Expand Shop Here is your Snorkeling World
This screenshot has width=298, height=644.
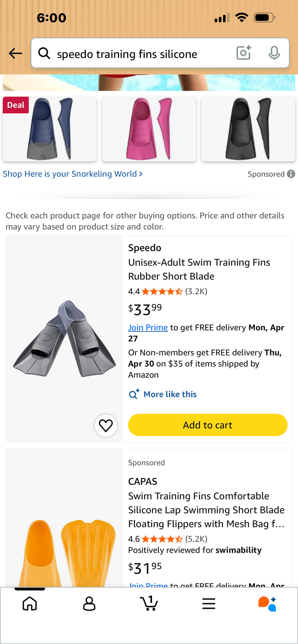pyautogui.click(x=73, y=174)
